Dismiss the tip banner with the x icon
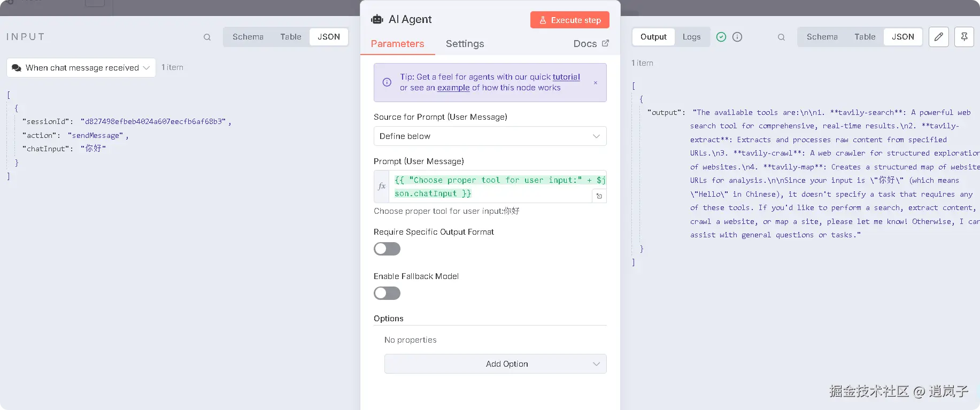 point(596,83)
